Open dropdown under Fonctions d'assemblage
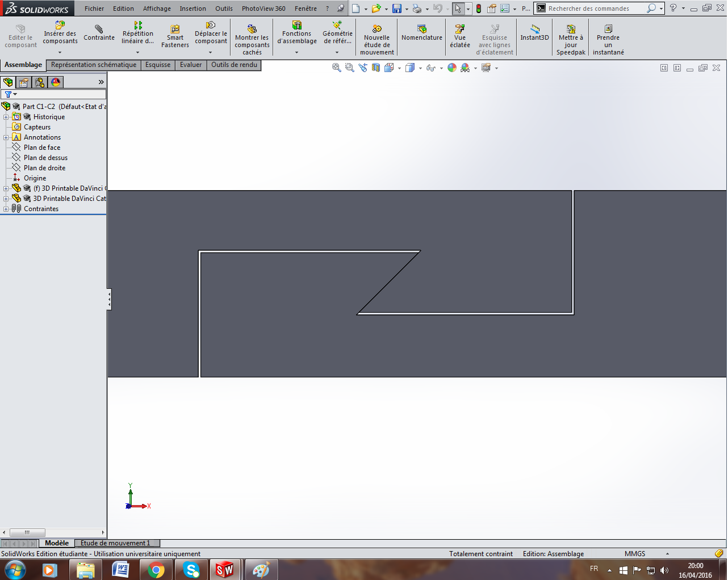Viewport: 728px width, 580px height. (x=297, y=52)
